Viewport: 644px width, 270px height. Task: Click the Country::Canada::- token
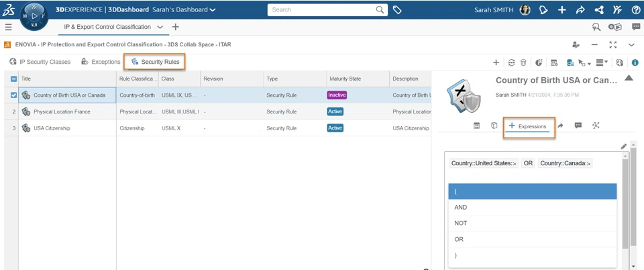point(565,164)
